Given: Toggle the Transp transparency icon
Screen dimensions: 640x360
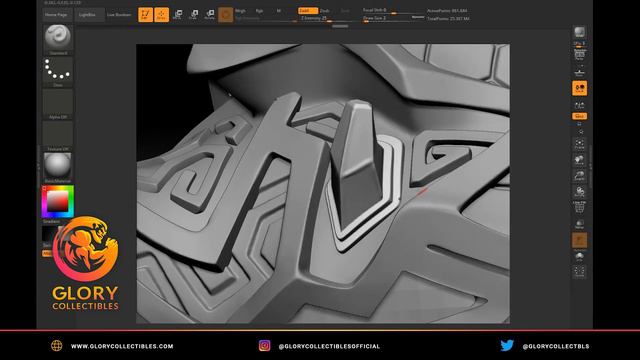Looking at the screenshot, I should coord(579,224).
